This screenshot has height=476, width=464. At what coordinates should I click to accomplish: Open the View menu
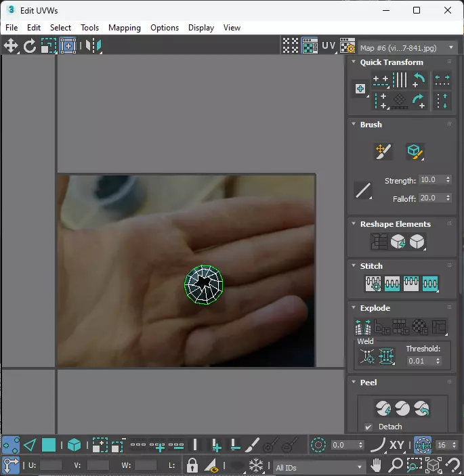232,28
